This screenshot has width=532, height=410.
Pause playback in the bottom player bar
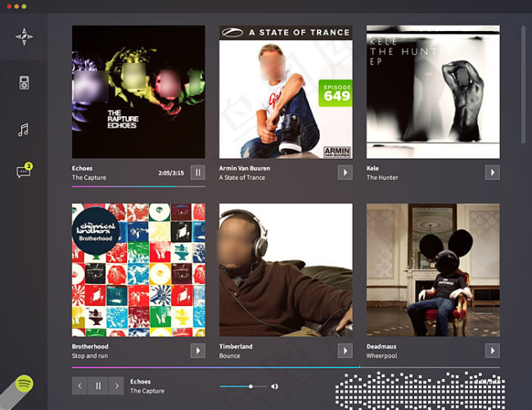pos(98,385)
